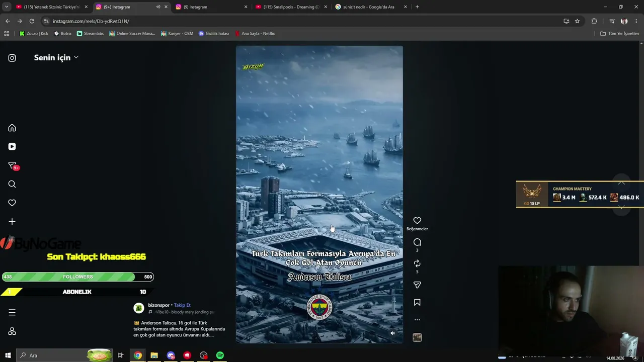Open the 'Online Soccer Mana...' bookmark

[x=132, y=34]
